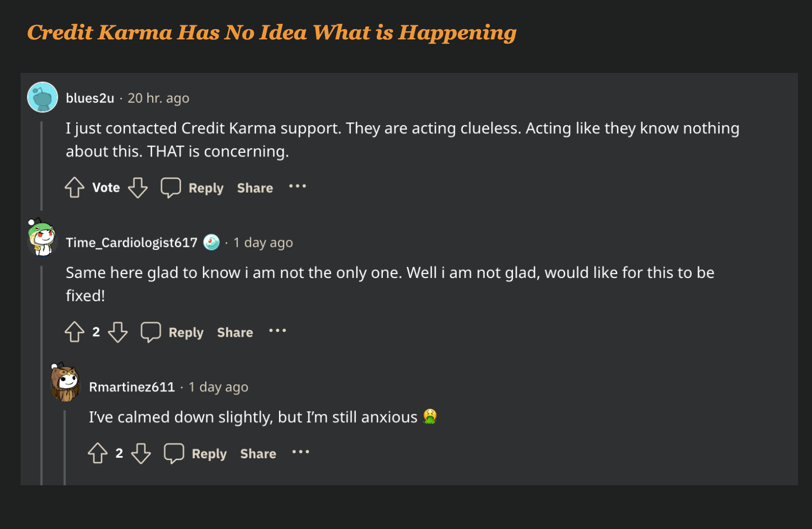Downvote the blues2u comment
The width and height of the screenshot is (812, 529).
(x=138, y=187)
